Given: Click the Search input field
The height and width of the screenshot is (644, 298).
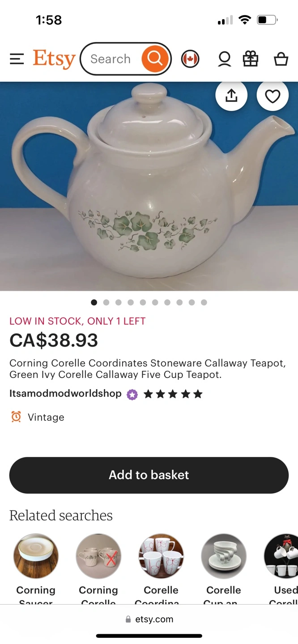Looking at the screenshot, I should (x=111, y=59).
